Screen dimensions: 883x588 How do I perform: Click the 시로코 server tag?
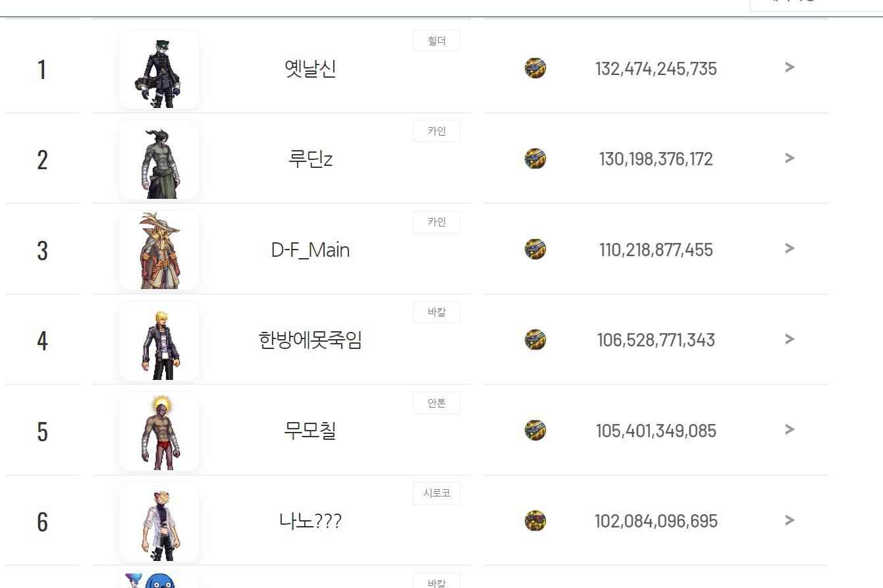437,493
